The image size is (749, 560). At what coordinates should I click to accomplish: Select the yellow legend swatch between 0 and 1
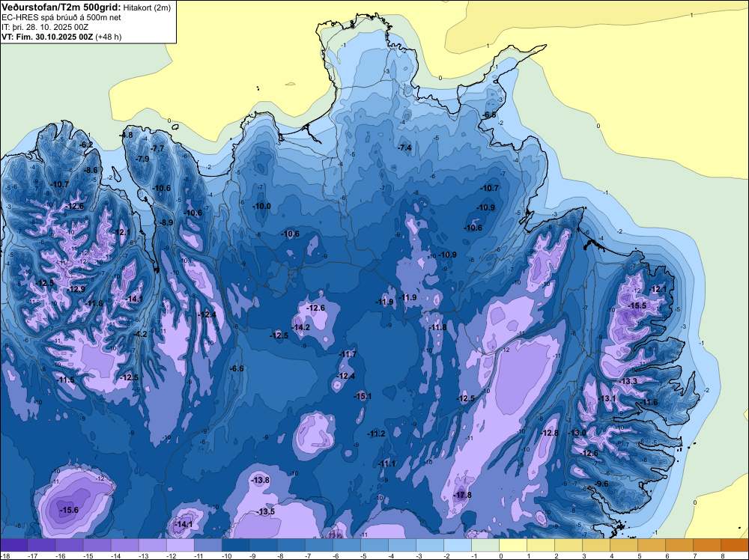(x=513, y=545)
